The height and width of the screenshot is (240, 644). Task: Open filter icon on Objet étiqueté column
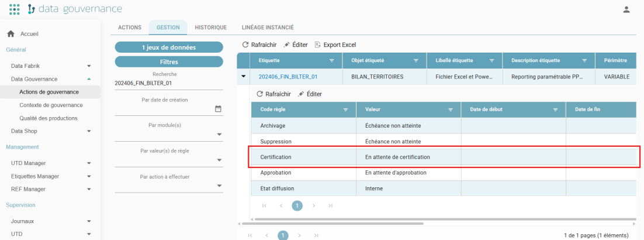(416, 60)
